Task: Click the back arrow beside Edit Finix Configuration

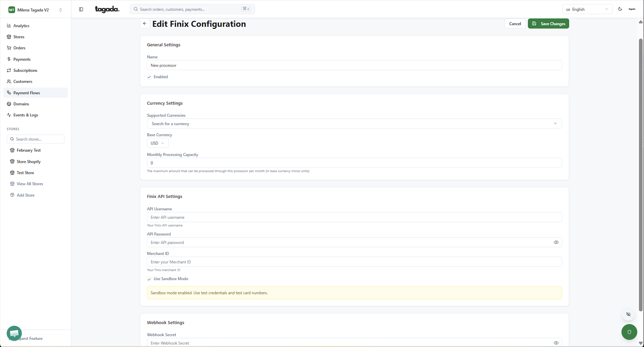Action: [145, 24]
